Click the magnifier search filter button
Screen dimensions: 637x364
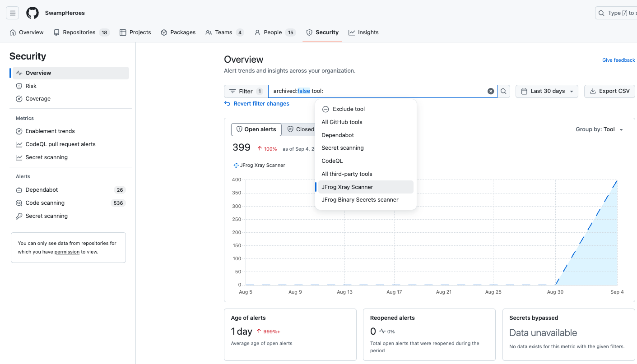(503, 91)
